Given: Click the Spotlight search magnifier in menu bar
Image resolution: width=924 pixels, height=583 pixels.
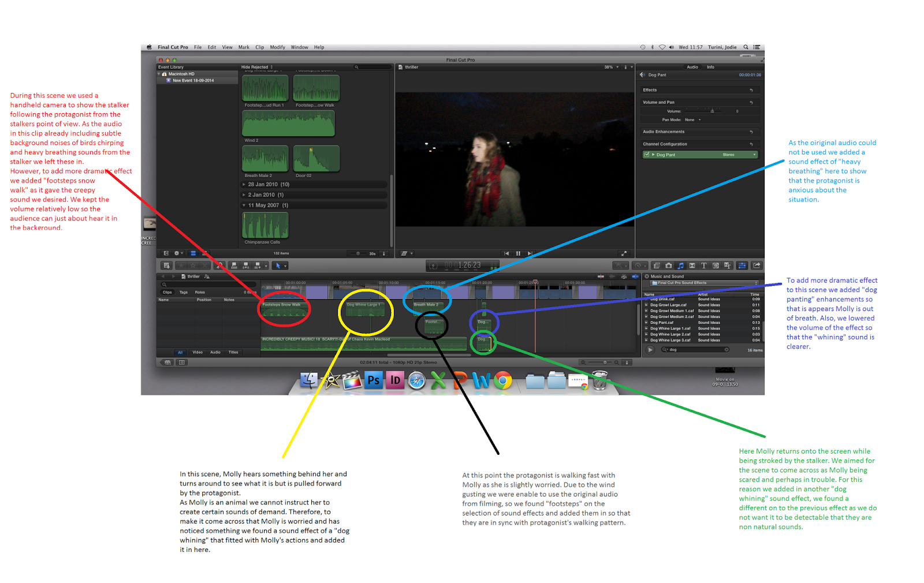Looking at the screenshot, I should [x=746, y=47].
